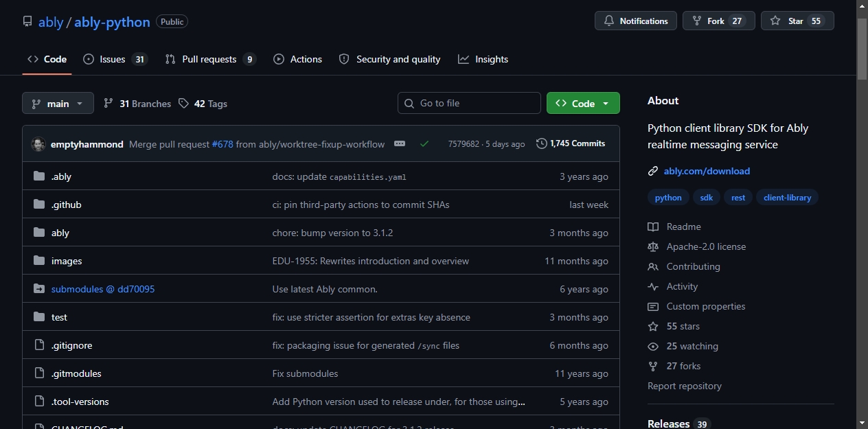Click the ably-python repository name link
This screenshot has width=868, height=429.
click(112, 22)
